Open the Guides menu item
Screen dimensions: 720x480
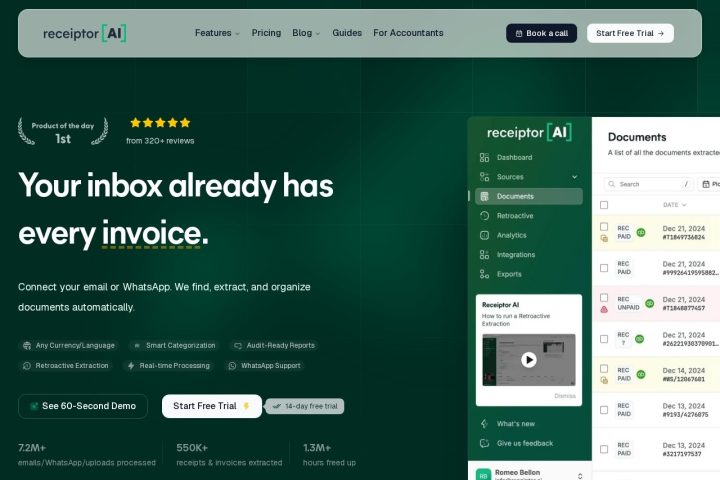[347, 33]
